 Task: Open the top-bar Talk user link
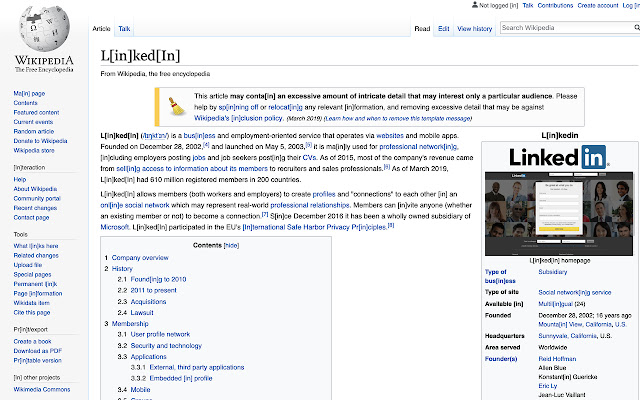tap(528, 5)
